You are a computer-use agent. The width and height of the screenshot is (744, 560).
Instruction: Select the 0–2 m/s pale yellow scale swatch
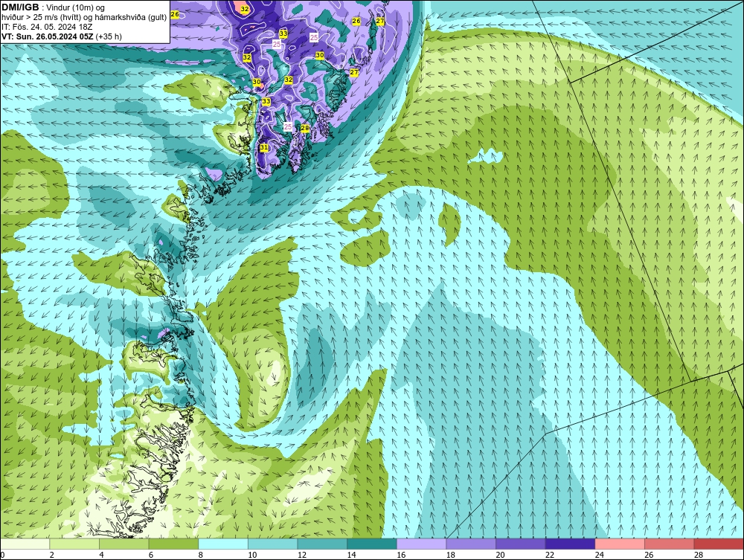click(25, 544)
